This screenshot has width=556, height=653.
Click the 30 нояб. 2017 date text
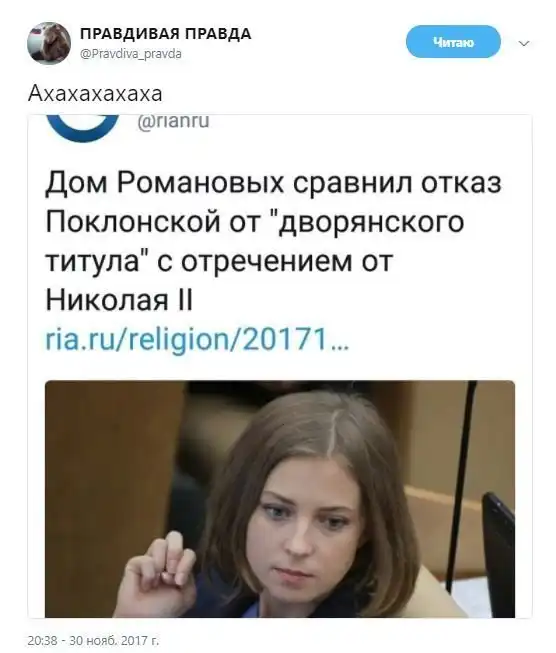pos(114,639)
